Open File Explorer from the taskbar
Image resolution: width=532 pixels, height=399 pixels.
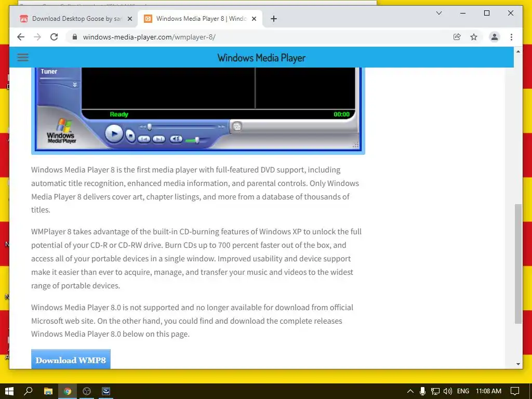click(48, 391)
